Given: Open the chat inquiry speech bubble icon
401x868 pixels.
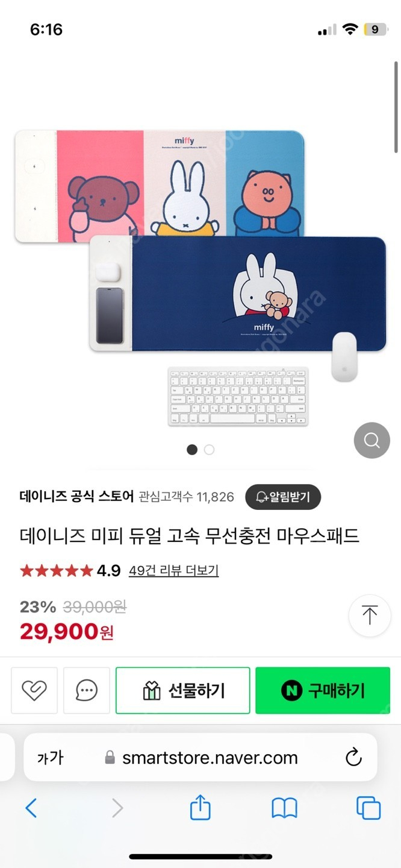Looking at the screenshot, I should 87,690.
